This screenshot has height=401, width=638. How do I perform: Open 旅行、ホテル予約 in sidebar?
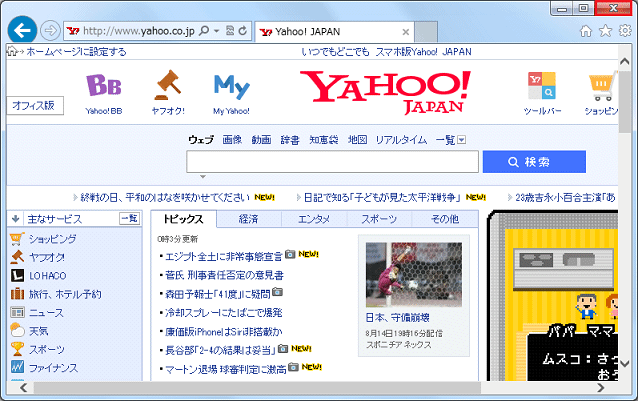64,294
